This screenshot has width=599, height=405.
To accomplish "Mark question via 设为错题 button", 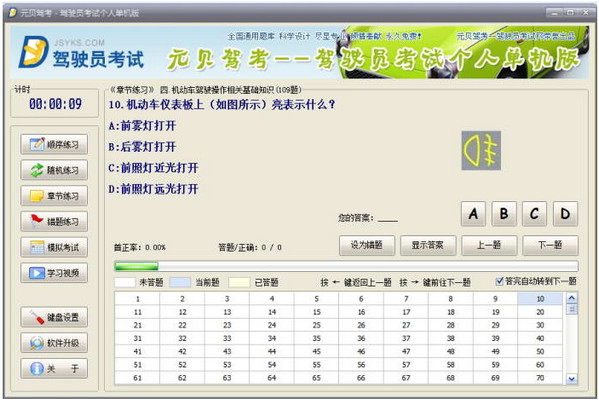I will 367,245.
